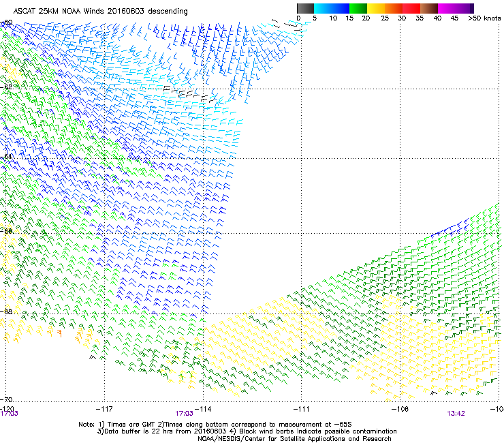This screenshot has height=443, width=504.
Task: Click the red 30-35 knots legend swatch
Action: point(411,8)
